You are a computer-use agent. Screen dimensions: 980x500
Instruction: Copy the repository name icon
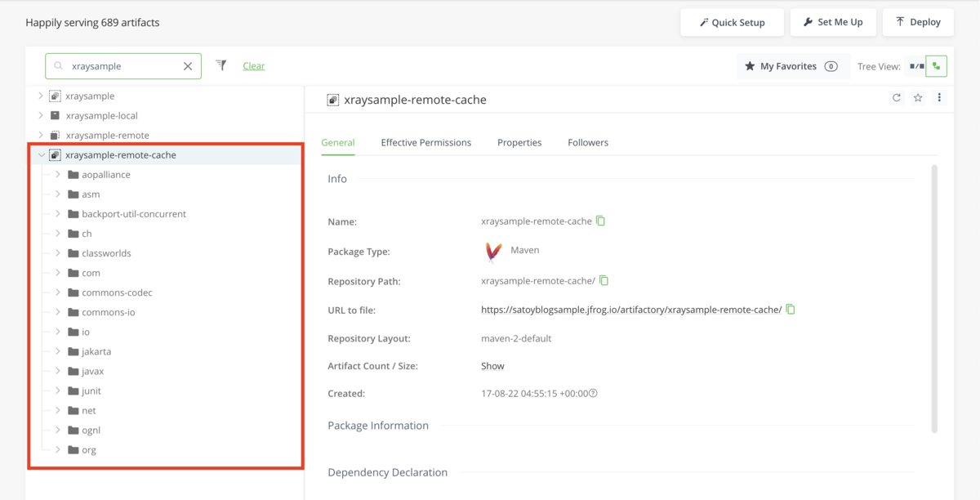[x=600, y=221]
